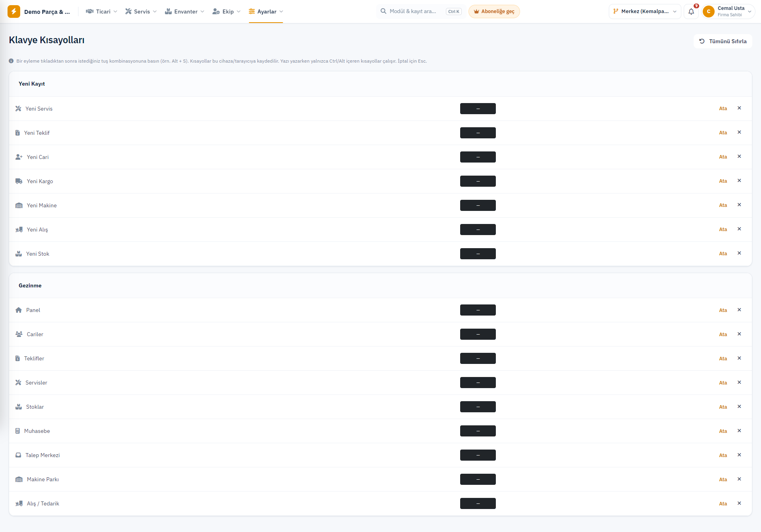
Task: Open the Envanter dropdown
Action: [185, 11]
